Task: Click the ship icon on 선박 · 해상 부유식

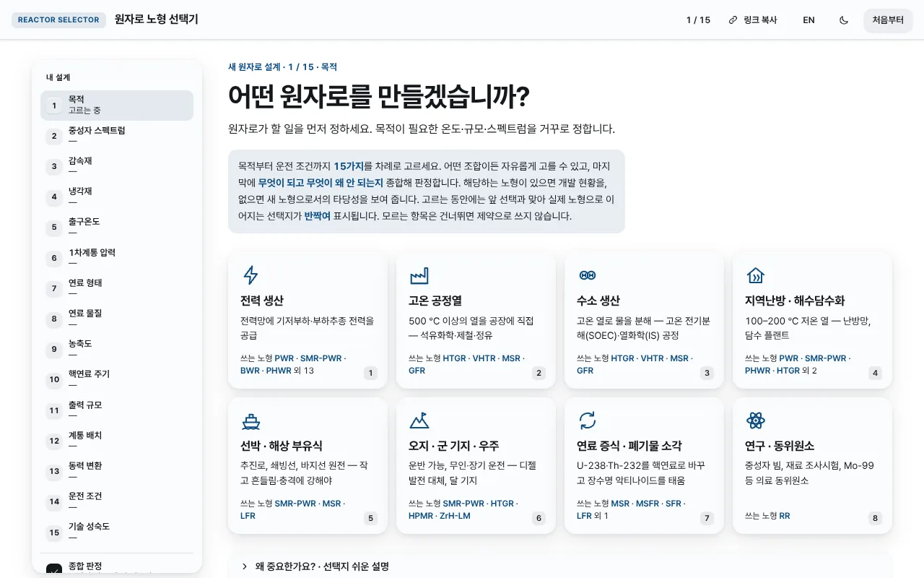Action: tap(250, 420)
